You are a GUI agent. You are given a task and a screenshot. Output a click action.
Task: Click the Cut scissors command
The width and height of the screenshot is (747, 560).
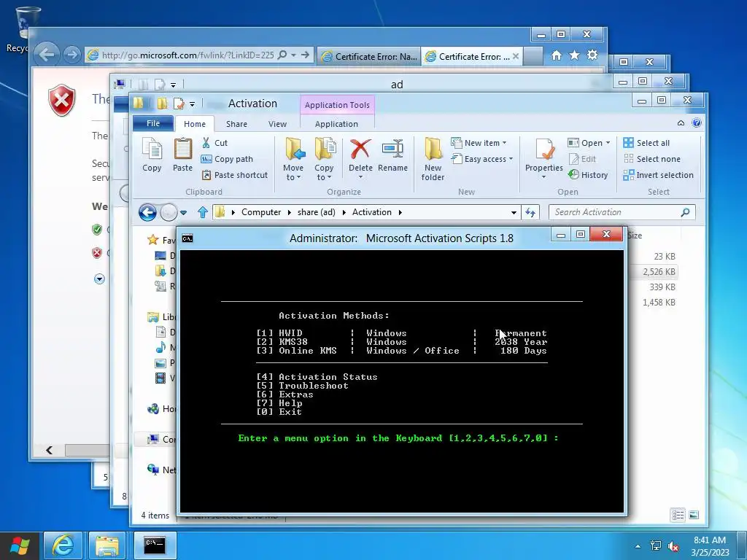[x=214, y=143]
